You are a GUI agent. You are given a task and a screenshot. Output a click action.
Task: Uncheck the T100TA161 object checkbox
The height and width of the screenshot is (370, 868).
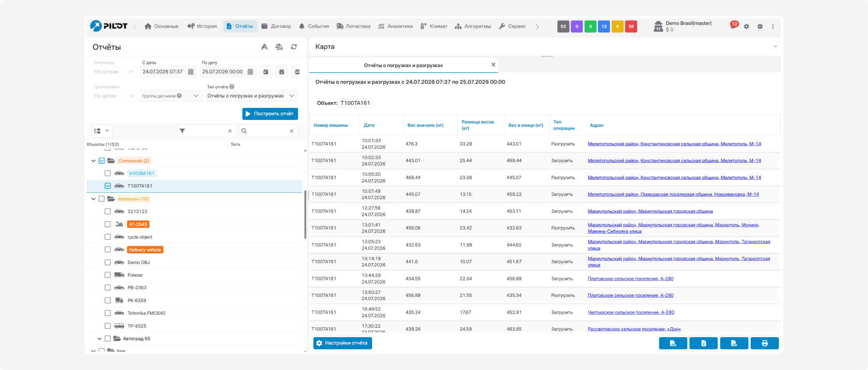(107, 186)
